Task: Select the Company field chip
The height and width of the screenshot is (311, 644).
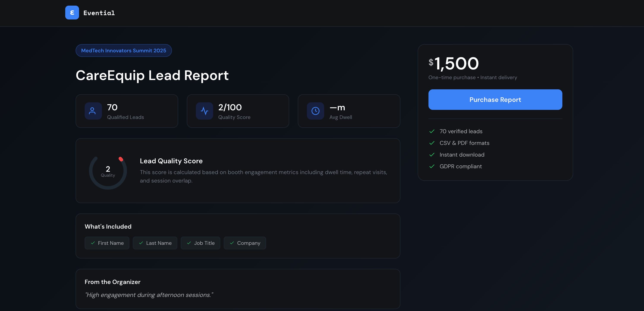Action: pos(245,243)
